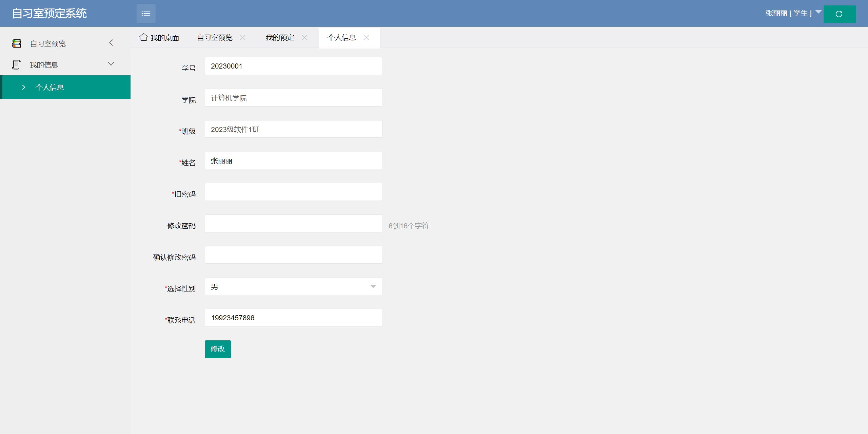Click the green refresh icon button
Screen dimensions: 868x434
pyautogui.click(x=840, y=14)
